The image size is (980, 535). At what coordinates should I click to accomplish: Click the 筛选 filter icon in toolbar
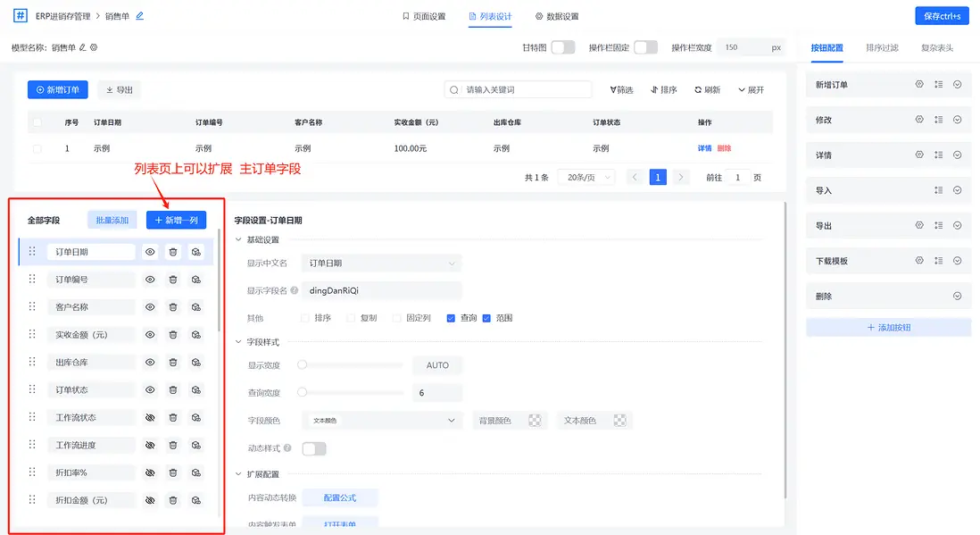click(x=613, y=89)
